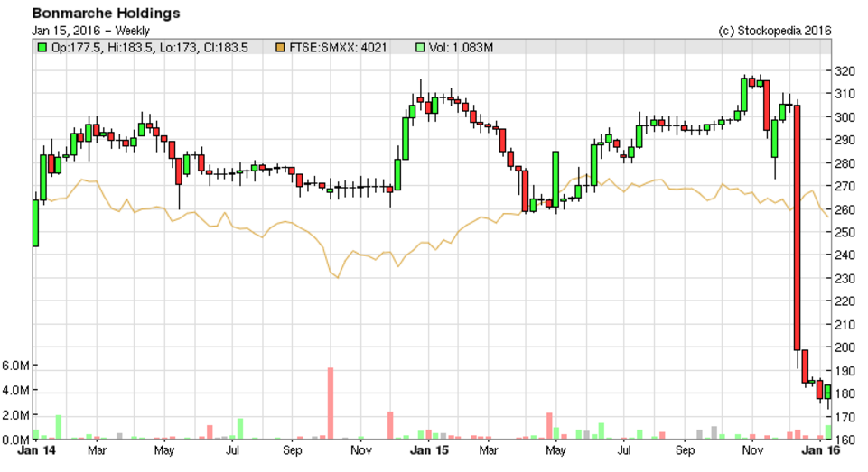868x472 pixels.
Task: Click the 160 price axis label
Action: (x=845, y=440)
